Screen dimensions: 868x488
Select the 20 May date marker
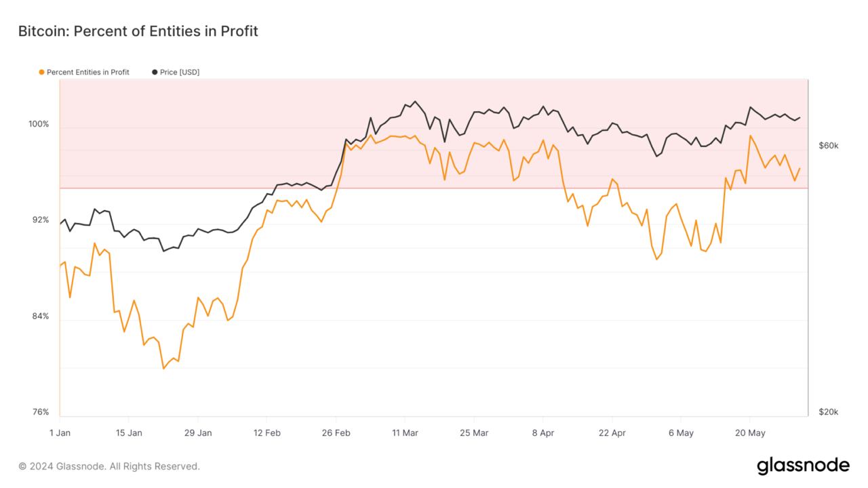pyautogui.click(x=750, y=432)
